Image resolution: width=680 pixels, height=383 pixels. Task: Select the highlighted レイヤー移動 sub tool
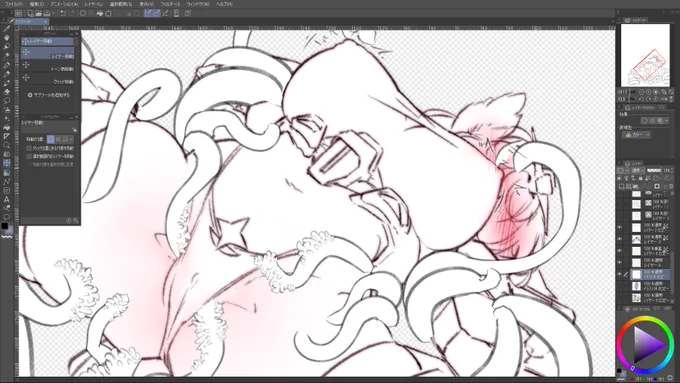click(48, 53)
